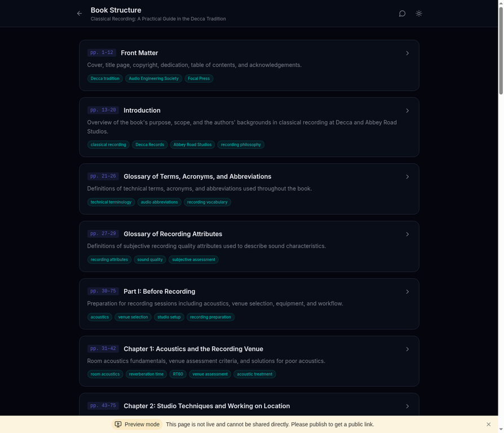
Task: Expand Glossary of Recording Attributes chevron
Action: tap(407, 234)
